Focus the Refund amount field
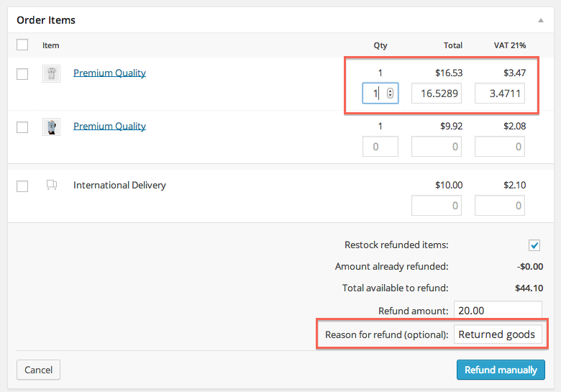Image resolution: width=561 pixels, height=392 pixels. pos(498,311)
